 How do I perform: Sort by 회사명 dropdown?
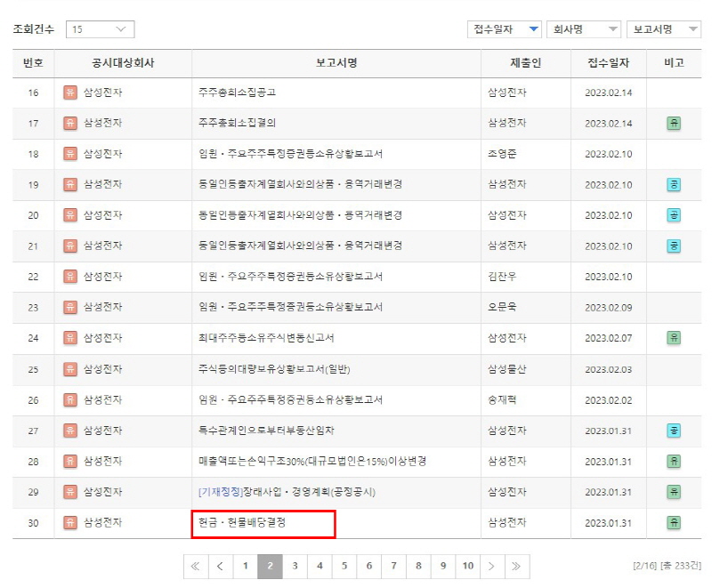tap(584, 29)
